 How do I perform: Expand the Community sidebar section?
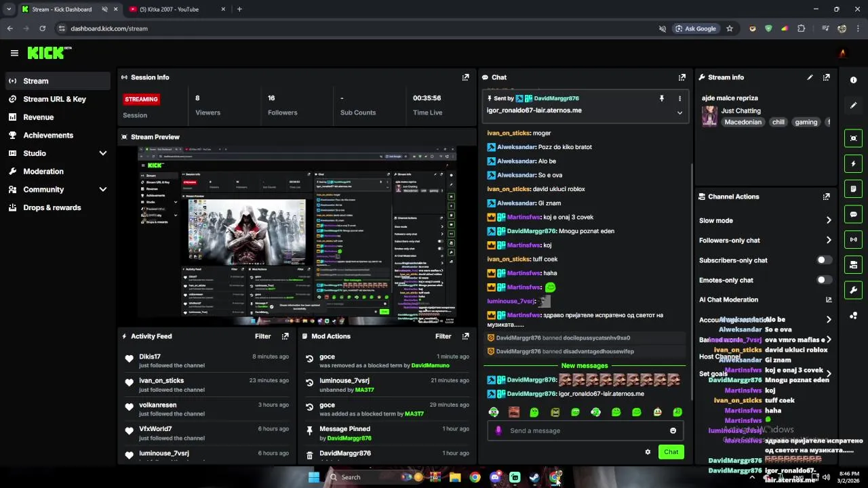coord(103,190)
